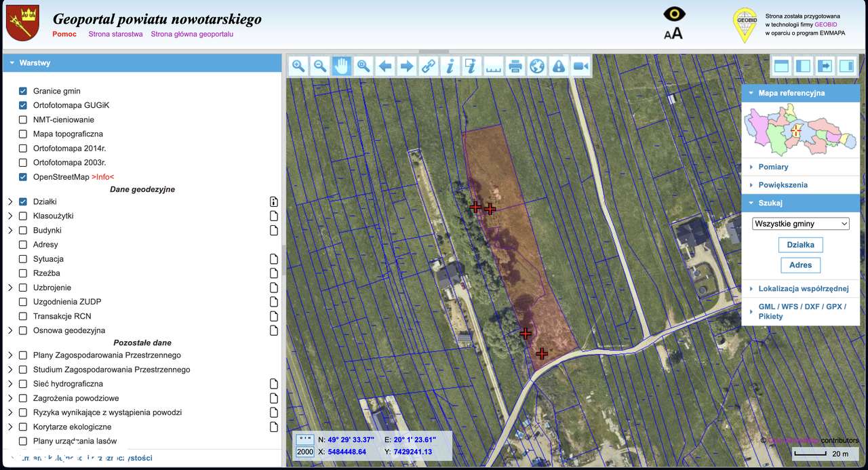The height and width of the screenshot is (470, 868).
Task: Expand the Osnowa geodezyjna layer tree
Action: pyautogui.click(x=10, y=330)
